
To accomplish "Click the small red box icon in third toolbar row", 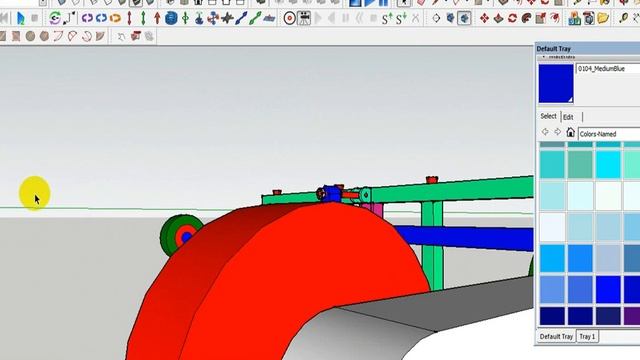I will coord(136,36).
